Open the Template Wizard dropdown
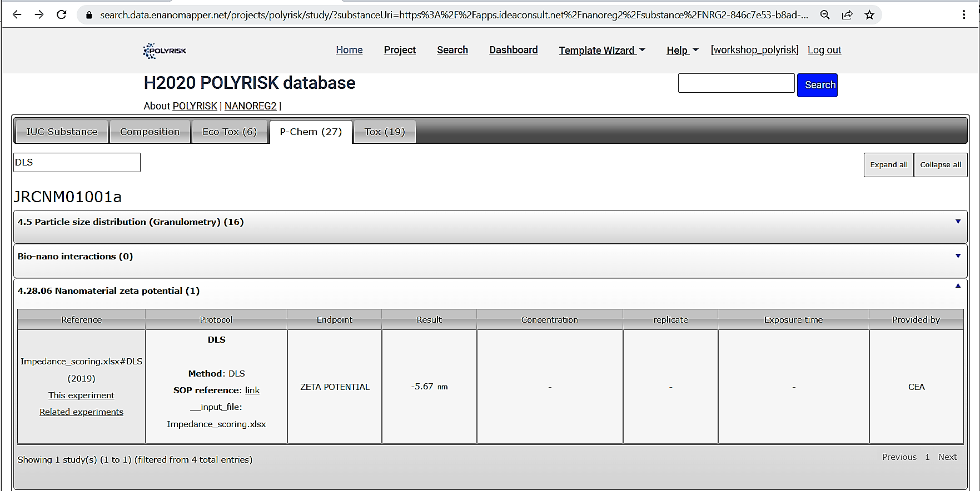 (x=601, y=51)
